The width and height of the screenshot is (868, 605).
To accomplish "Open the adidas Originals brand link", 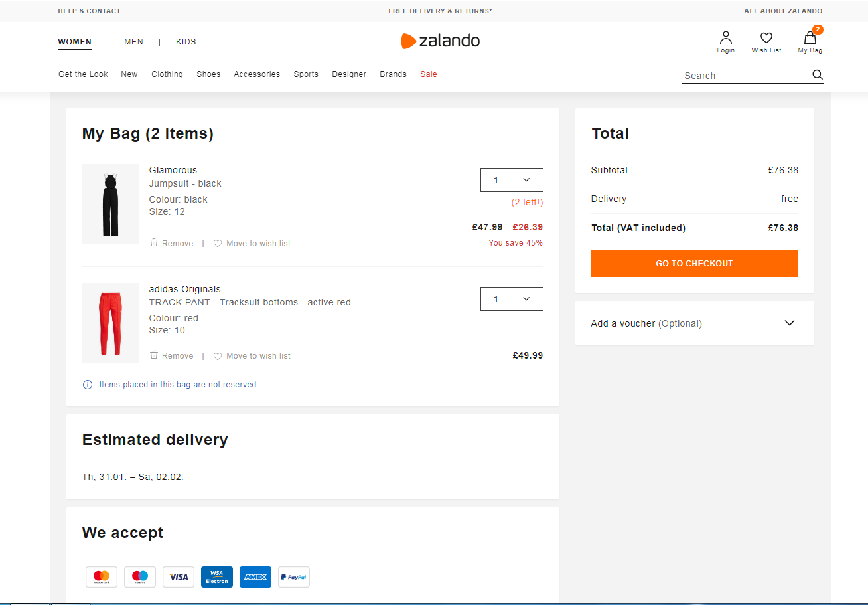I will point(184,289).
